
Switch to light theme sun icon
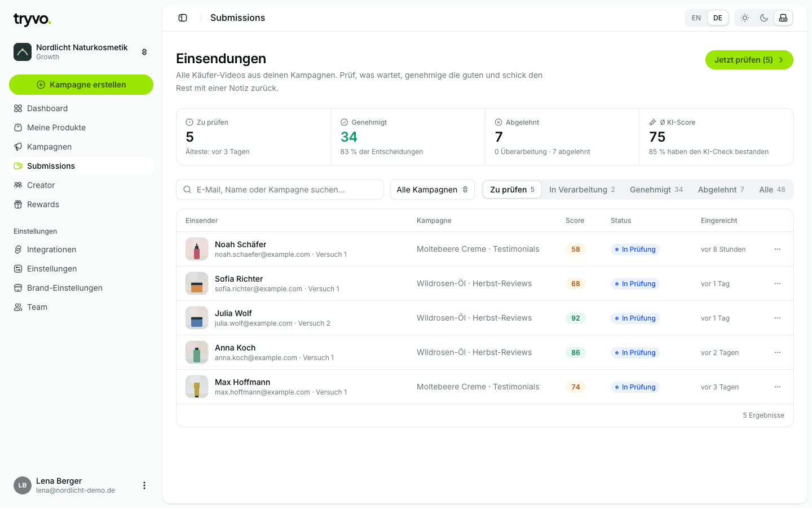pos(745,18)
